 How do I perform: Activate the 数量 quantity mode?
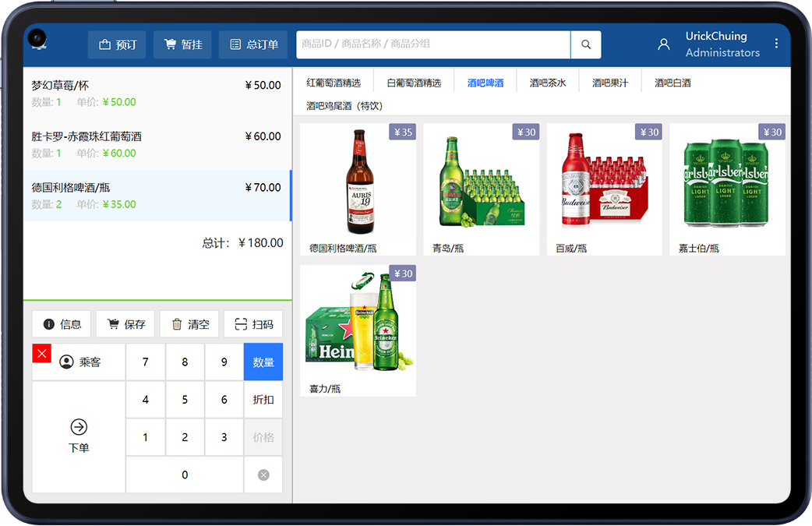pos(263,362)
